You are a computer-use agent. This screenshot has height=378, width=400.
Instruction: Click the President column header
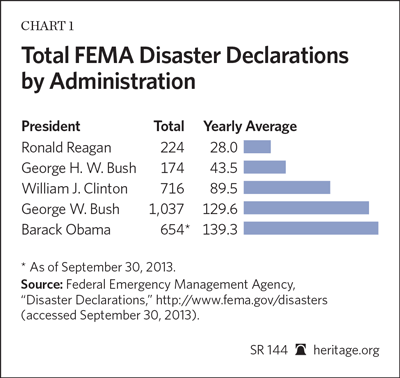pos(51,126)
